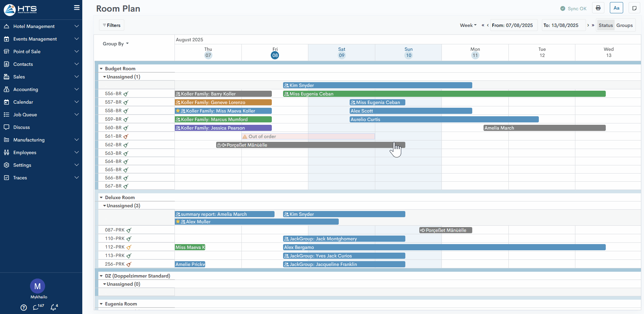The image size is (644, 314).
Task: Click the print icon button
Action: [598, 8]
